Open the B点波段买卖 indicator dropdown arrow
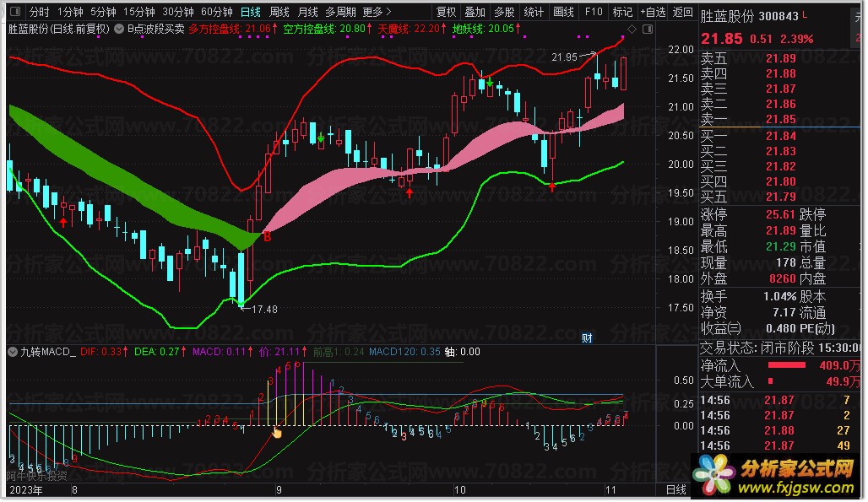The width and height of the screenshot is (868, 502). (119, 29)
